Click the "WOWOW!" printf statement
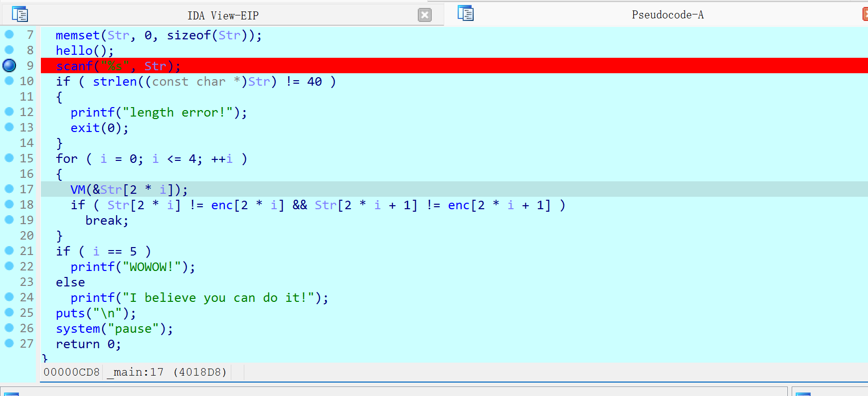Screen dimensions: 868x396 [132, 267]
